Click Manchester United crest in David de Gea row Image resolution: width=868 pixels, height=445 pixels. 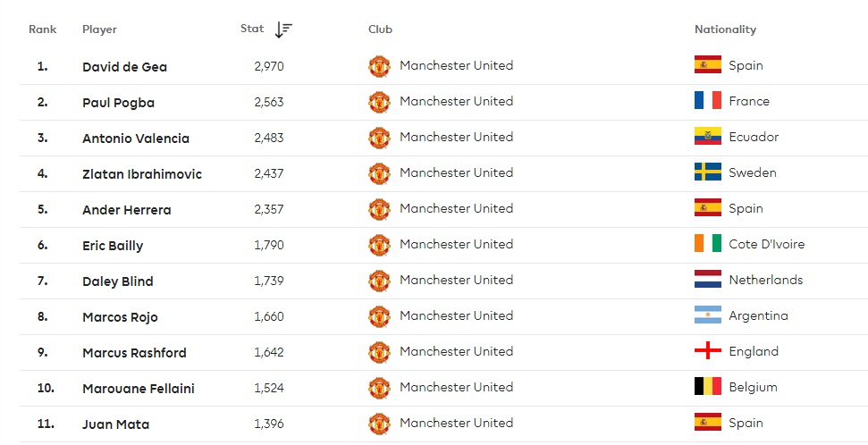click(x=379, y=66)
